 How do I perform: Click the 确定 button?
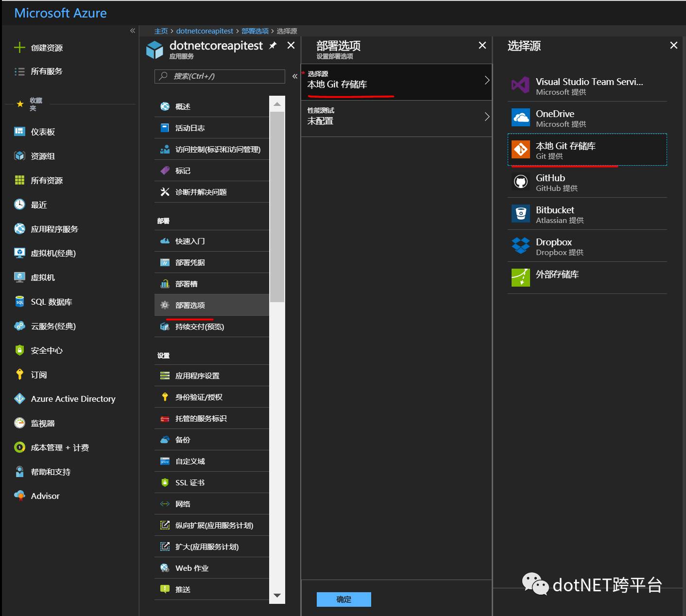coord(344,599)
